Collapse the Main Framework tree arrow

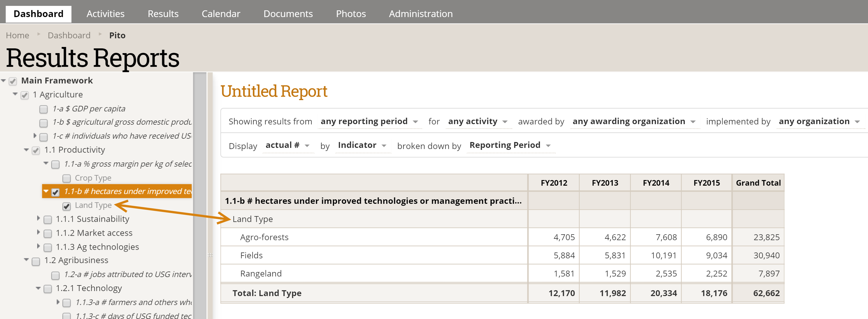point(3,81)
